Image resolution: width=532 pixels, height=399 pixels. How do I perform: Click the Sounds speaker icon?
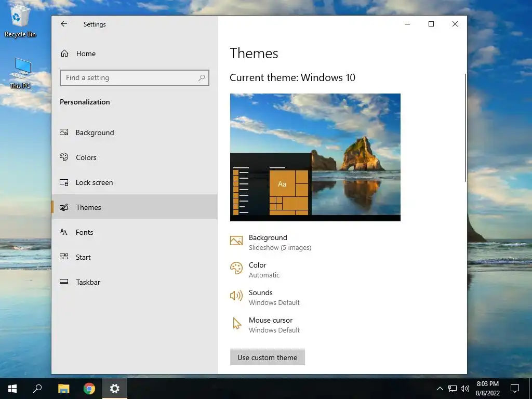(236, 296)
